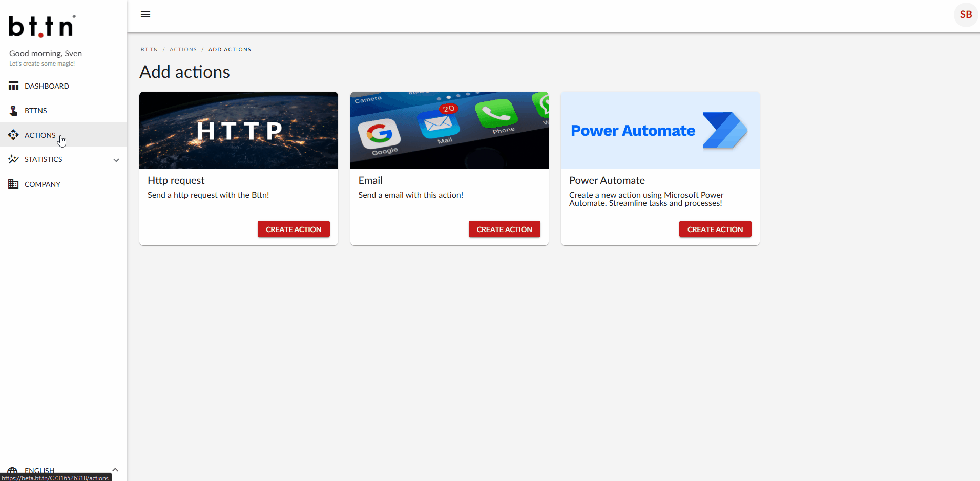Click the Statistics graph icon

tap(13, 159)
